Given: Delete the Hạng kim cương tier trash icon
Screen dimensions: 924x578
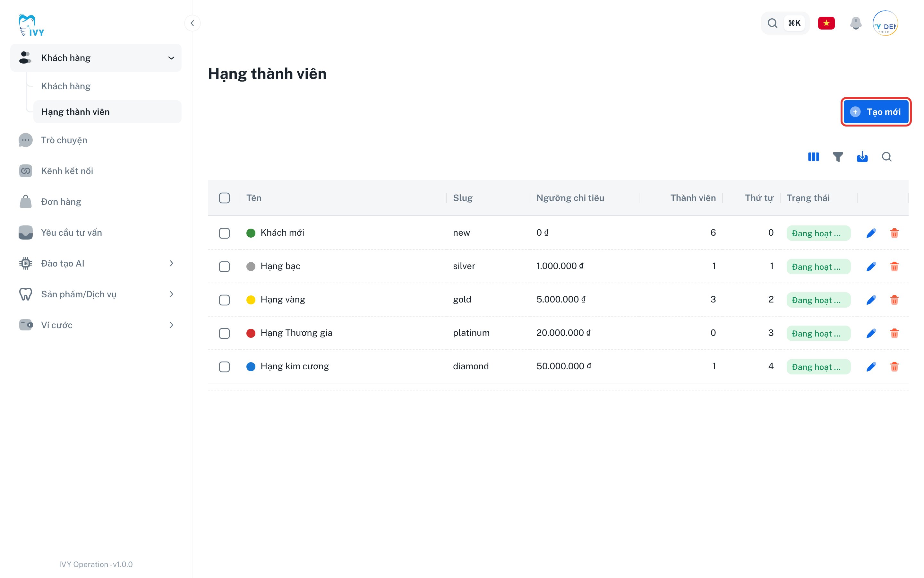Looking at the screenshot, I should point(894,367).
